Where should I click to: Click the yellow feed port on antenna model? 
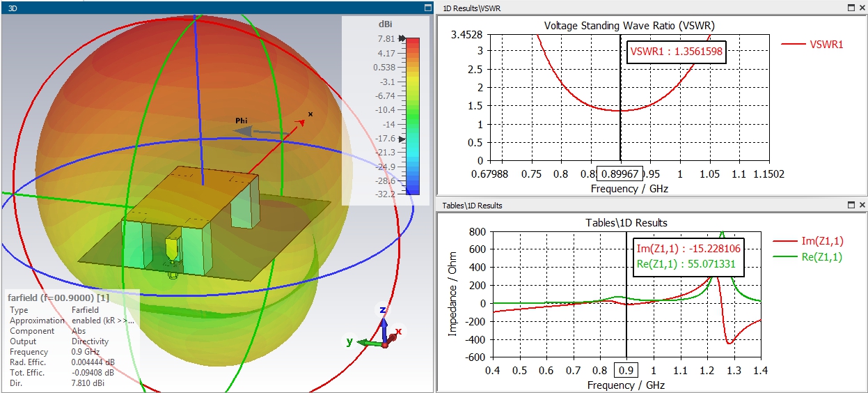coord(171,247)
